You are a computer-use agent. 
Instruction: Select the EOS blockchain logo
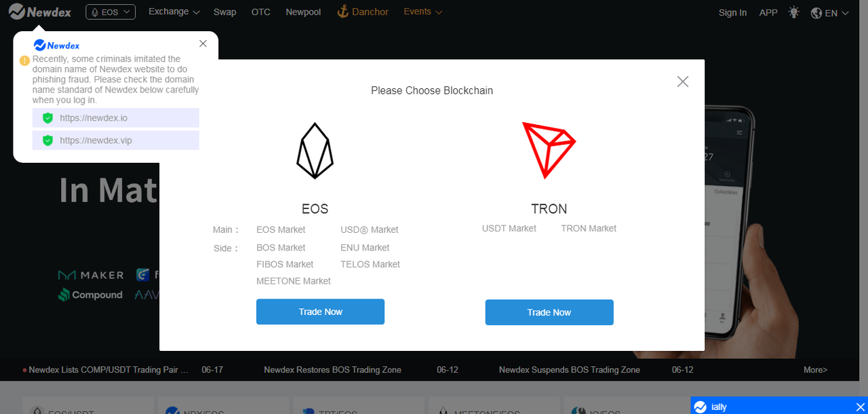coord(315,151)
